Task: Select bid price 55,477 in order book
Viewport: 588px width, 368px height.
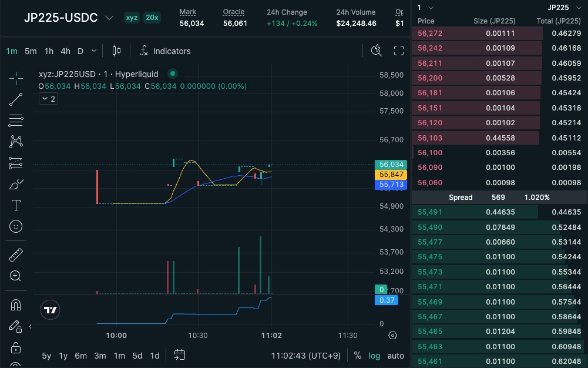Action: [430, 242]
